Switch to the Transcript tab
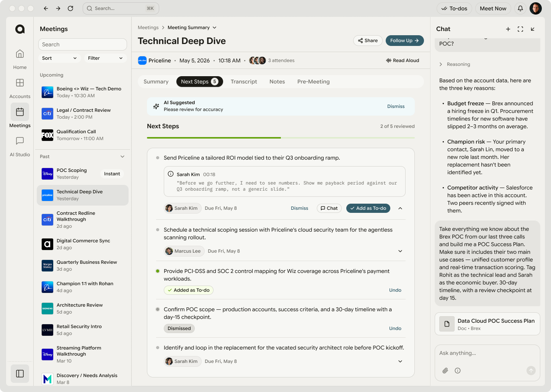The width and height of the screenshot is (551, 392). [x=244, y=82]
